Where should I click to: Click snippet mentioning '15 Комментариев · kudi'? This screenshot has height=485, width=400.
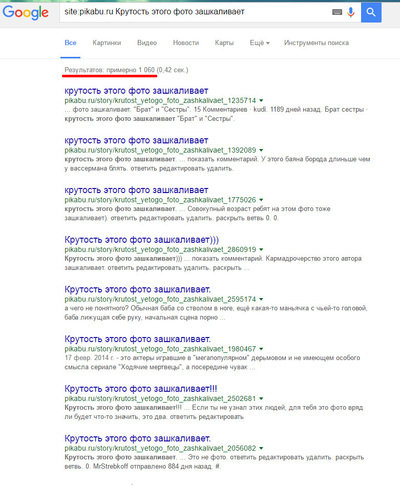216,114
